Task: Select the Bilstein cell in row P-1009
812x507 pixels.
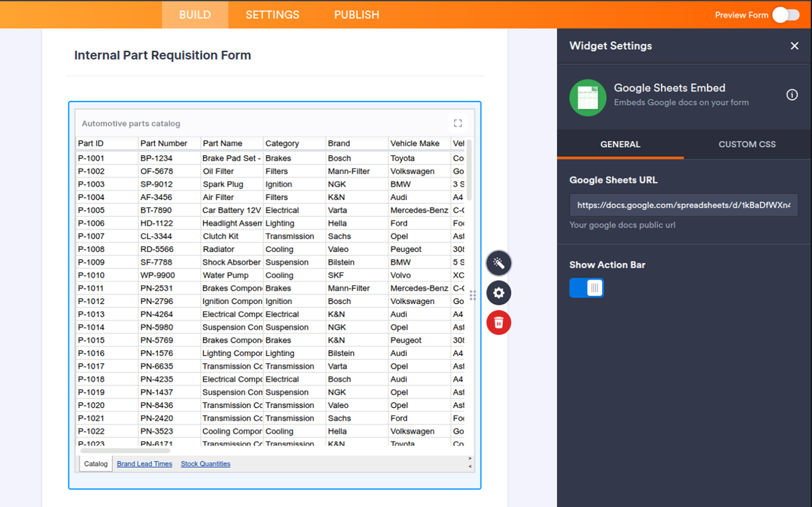Action: (x=357, y=262)
